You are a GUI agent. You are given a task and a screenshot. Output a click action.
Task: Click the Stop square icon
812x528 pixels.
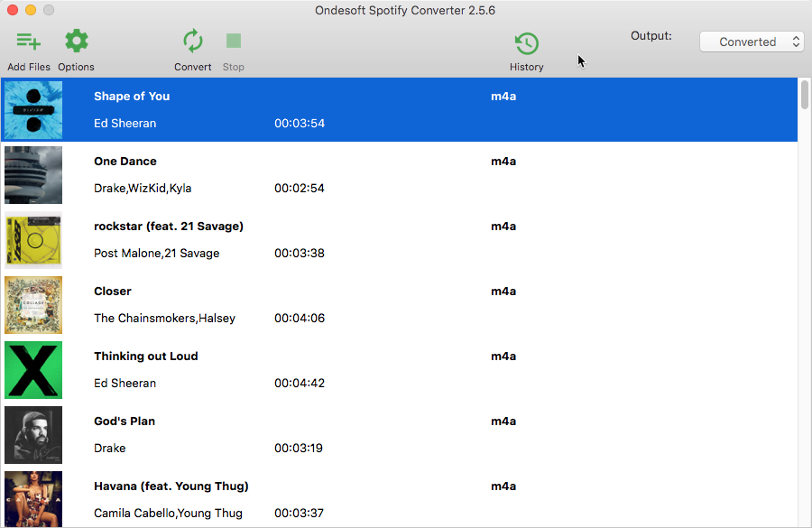click(x=234, y=41)
